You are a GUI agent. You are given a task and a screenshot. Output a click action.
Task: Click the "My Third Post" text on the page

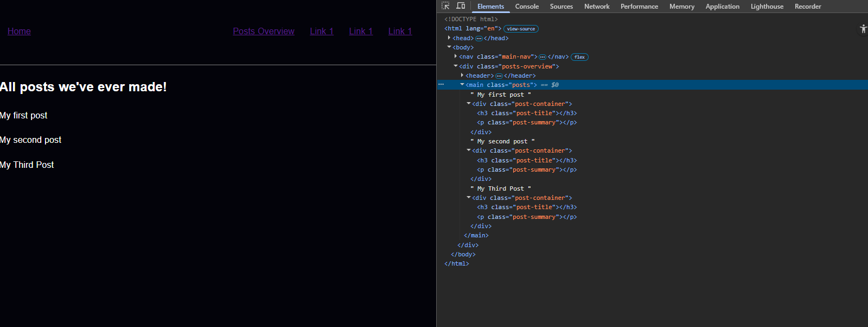click(27, 165)
